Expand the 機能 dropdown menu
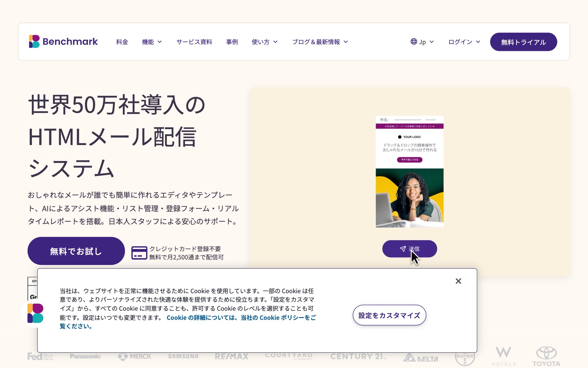The height and width of the screenshot is (368, 588). click(x=152, y=42)
